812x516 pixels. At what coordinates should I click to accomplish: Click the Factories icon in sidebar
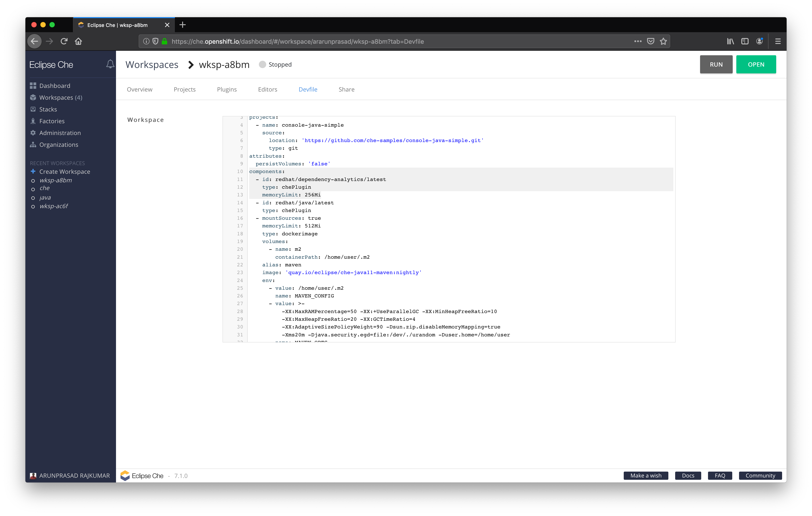(x=33, y=121)
